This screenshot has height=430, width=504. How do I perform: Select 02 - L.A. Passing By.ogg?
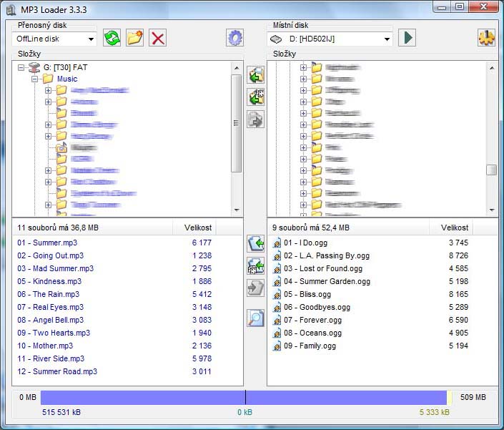pos(327,255)
